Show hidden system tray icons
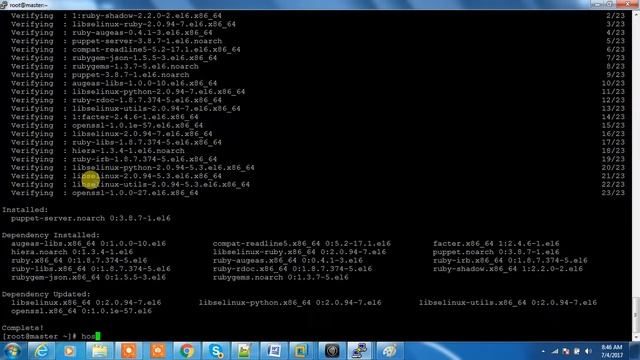The image size is (640, 360). coord(543,351)
